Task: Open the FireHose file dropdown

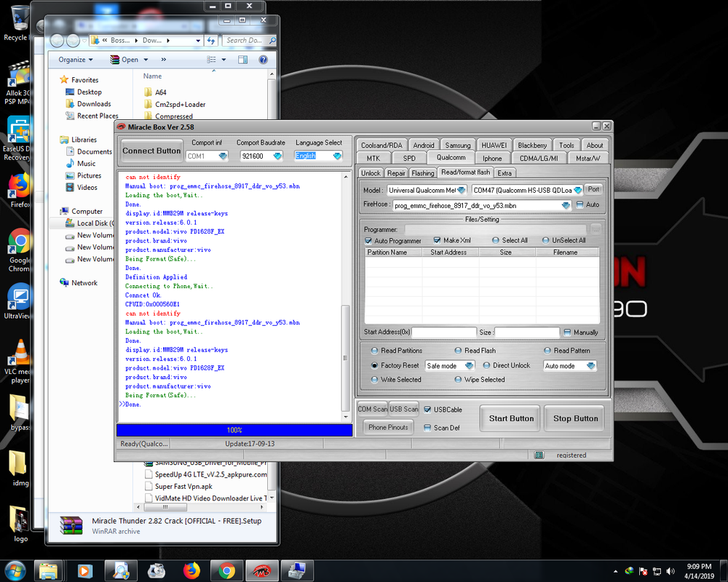Action: coord(566,206)
